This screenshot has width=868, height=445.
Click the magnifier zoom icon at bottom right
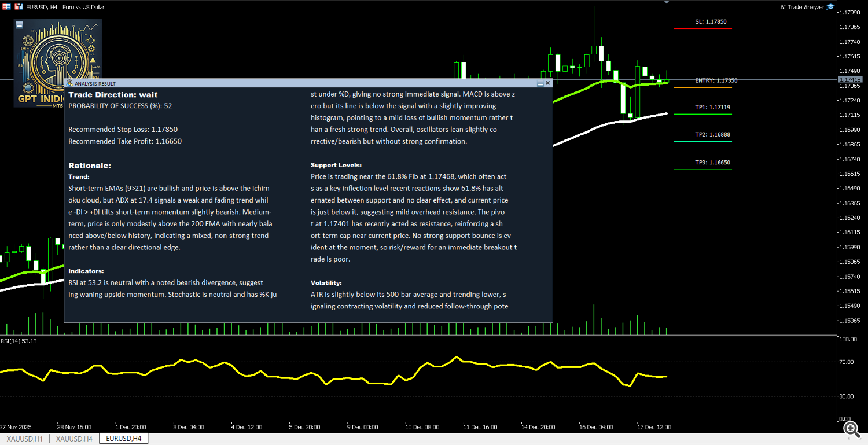[x=851, y=429]
